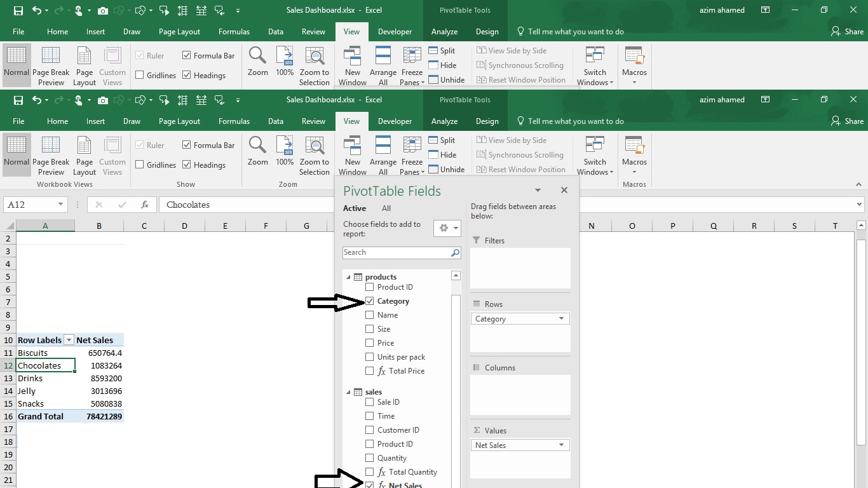Screen dimensions: 868x488
Task: Click Arrange All in the lower ribbon
Action: point(383,154)
